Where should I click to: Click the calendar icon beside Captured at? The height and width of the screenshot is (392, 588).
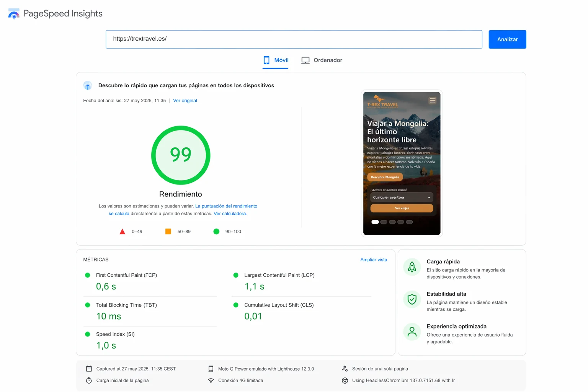(x=89, y=369)
